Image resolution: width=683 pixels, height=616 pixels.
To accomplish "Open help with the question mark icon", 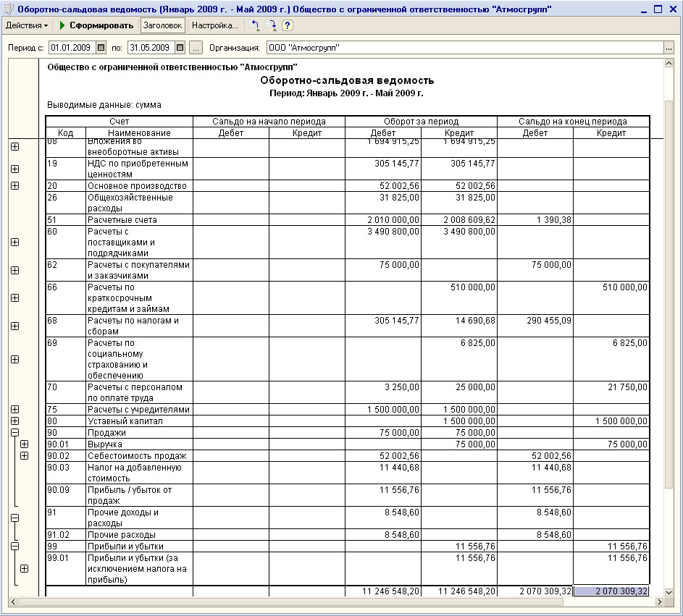I will coord(288,25).
